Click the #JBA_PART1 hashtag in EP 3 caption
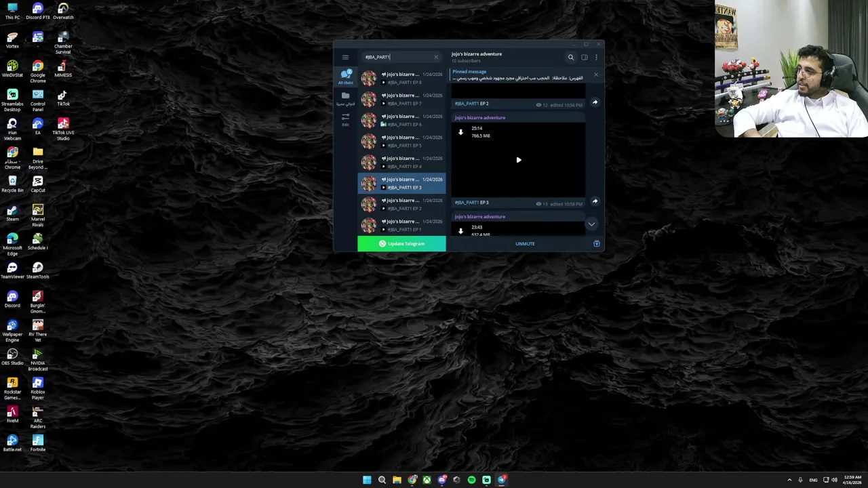 point(467,203)
